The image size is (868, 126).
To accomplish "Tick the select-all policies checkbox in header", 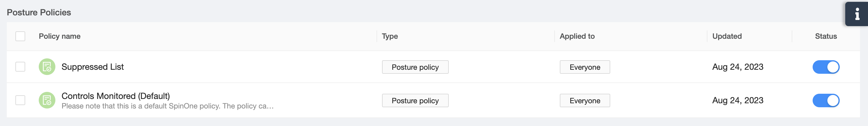I will (x=20, y=36).
